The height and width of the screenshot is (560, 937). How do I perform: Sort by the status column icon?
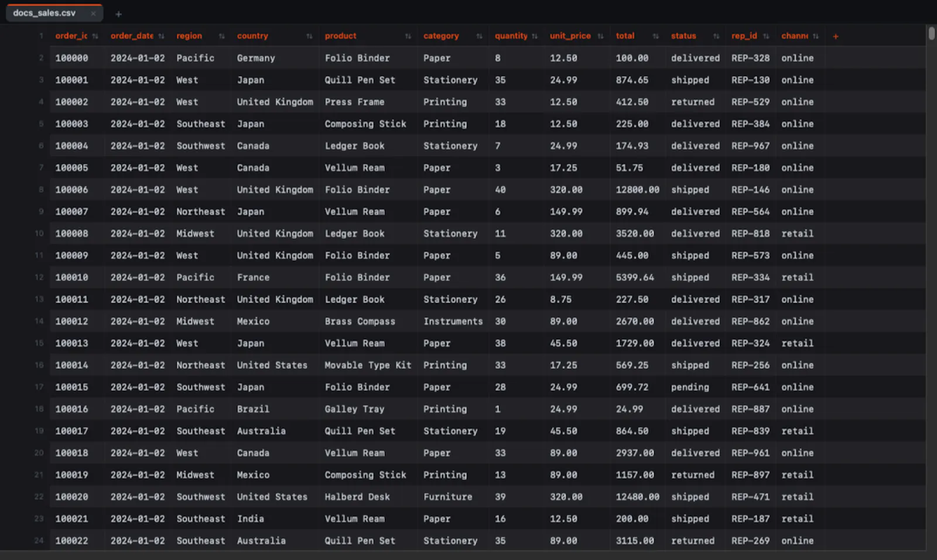coord(716,36)
